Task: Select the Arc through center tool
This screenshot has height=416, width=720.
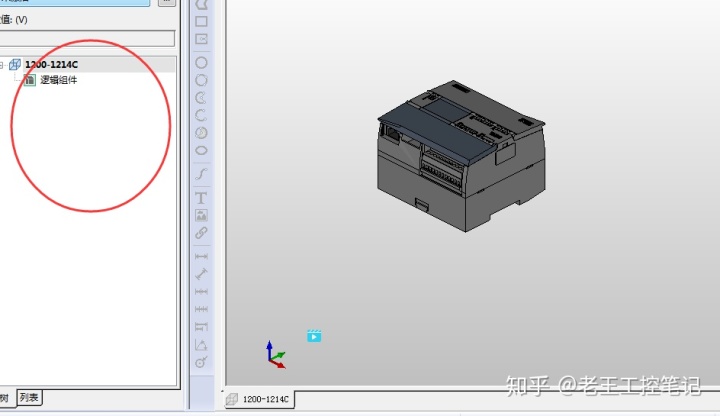Action: coord(202,98)
